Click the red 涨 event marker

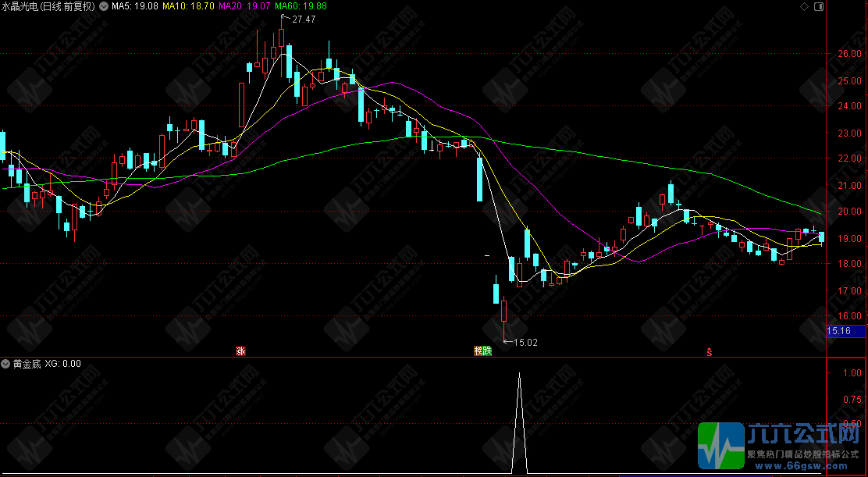[240, 351]
